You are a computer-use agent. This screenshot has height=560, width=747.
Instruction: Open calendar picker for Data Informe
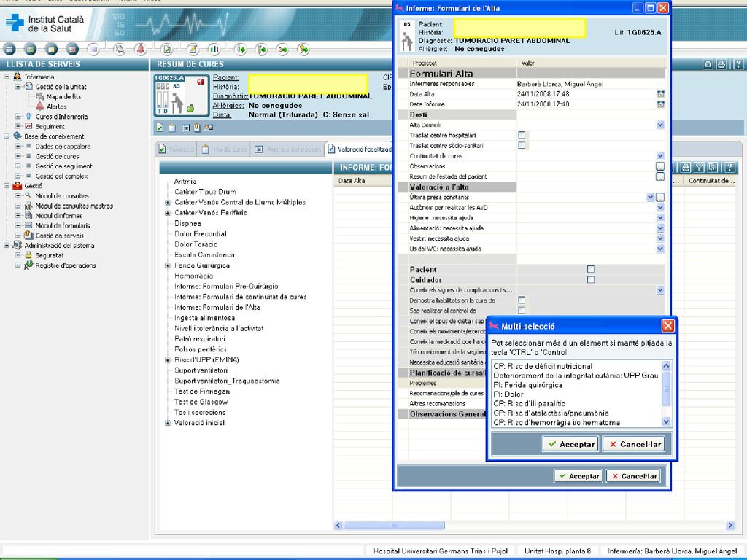[x=660, y=104]
